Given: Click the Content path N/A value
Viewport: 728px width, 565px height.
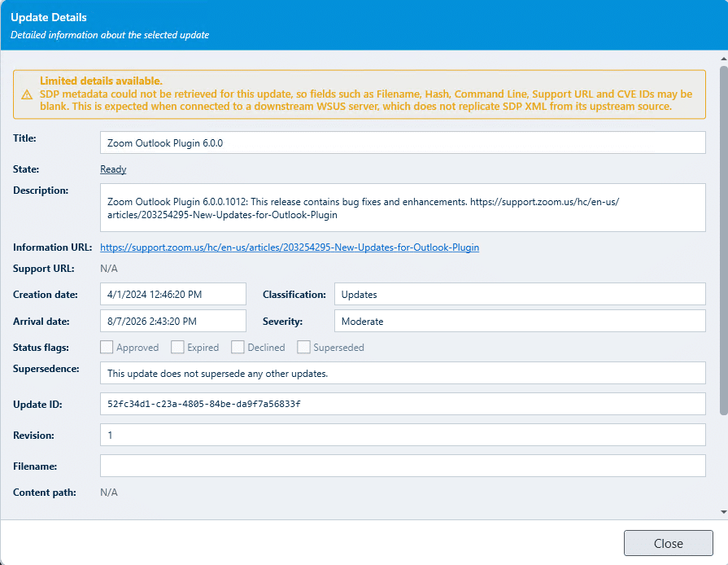Looking at the screenshot, I should [x=109, y=493].
